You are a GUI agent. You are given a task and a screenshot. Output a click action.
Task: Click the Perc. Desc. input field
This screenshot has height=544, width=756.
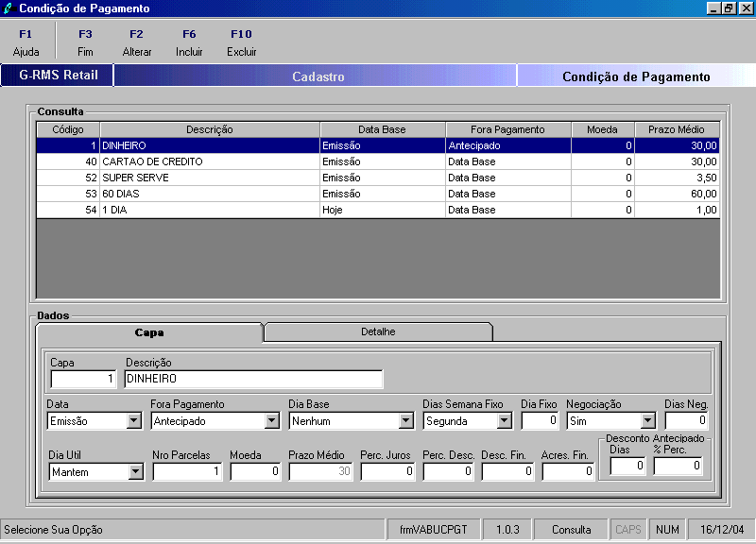coord(448,471)
